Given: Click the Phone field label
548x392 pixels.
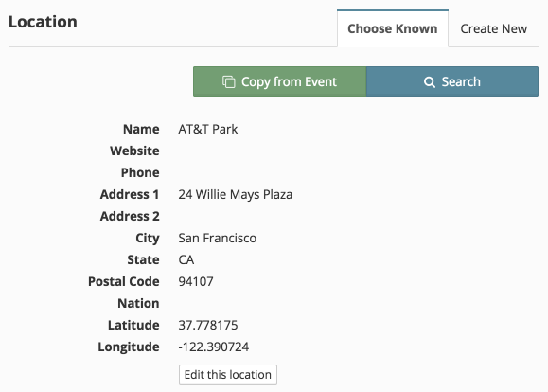Looking at the screenshot, I should (x=140, y=172).
